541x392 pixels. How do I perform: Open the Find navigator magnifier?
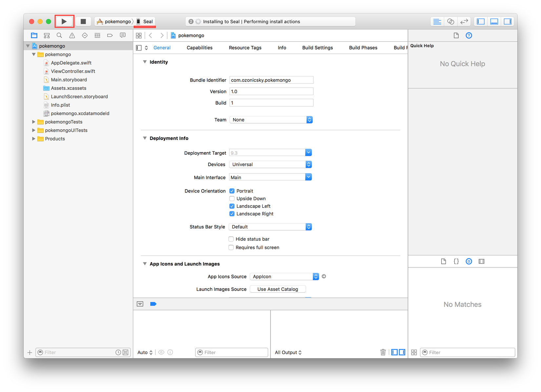(x=59, y=35)
